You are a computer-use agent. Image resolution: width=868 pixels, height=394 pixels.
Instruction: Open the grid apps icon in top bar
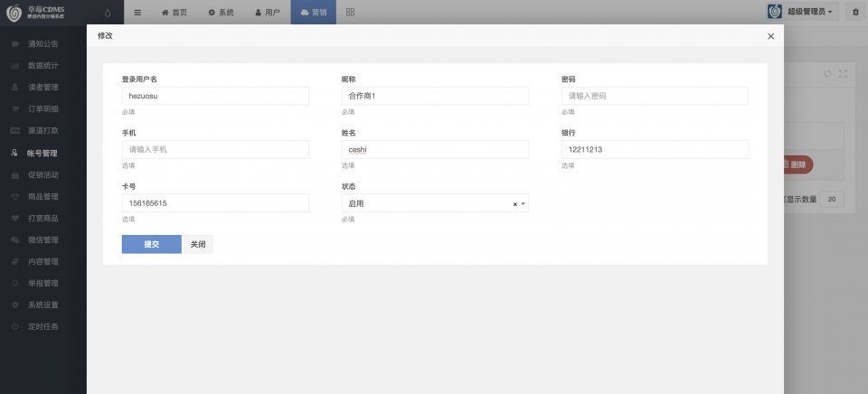click(x=350, y=13)
